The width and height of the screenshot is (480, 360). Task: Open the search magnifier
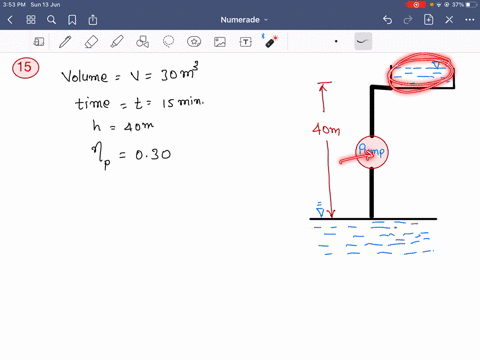51,20
